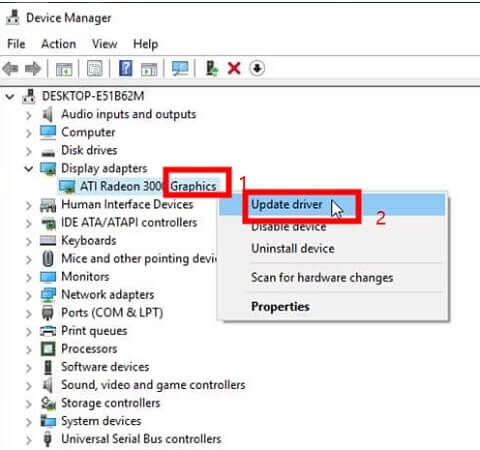480x450 pixels.
Task: Open the Help menu
Action: click(x=146, y=44)
